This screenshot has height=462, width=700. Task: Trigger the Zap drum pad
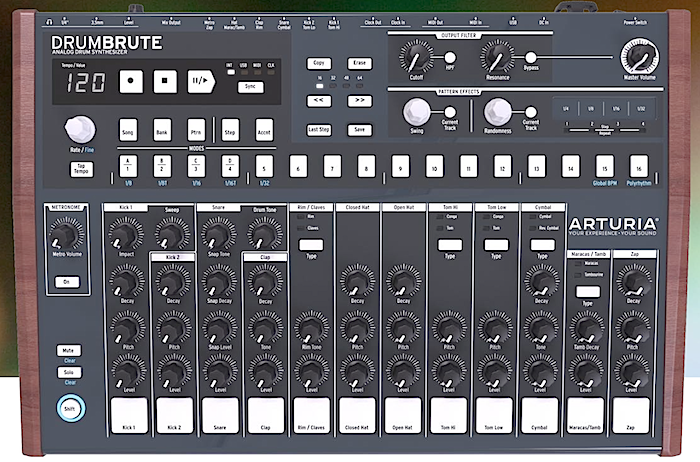coord(632,413)
